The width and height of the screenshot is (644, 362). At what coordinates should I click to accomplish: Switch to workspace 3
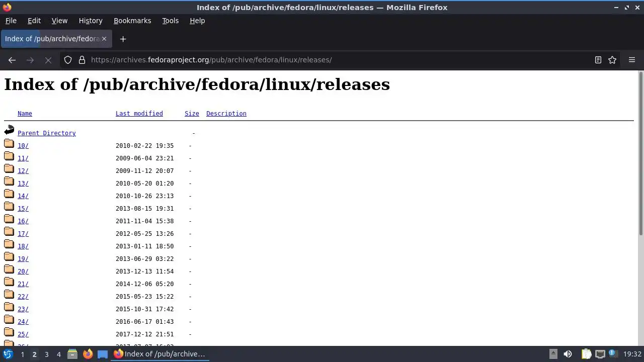tap(46, 354)
